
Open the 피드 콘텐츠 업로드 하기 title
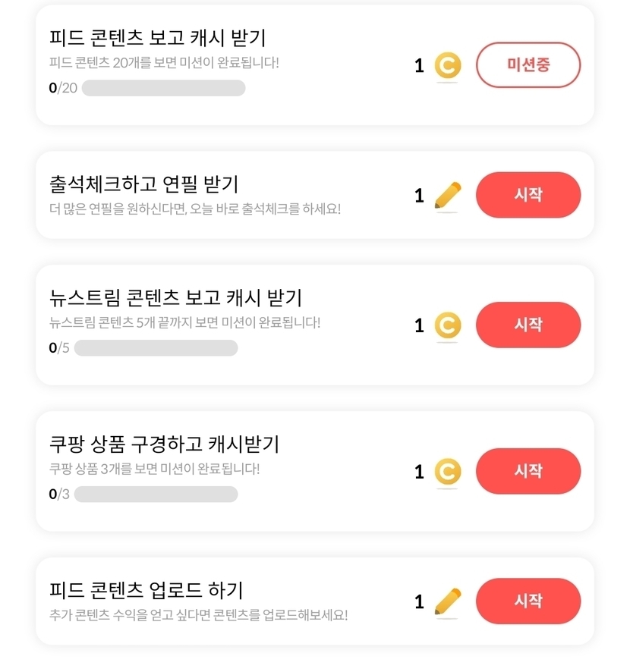(146, 589)
